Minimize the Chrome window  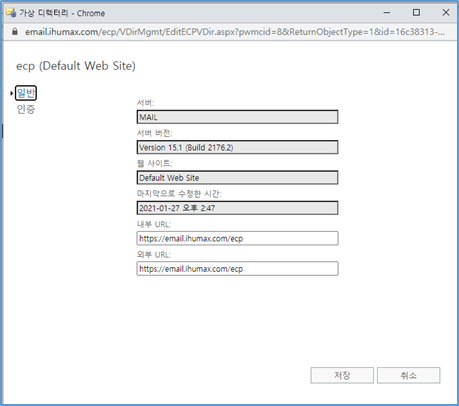click(387, 13)
